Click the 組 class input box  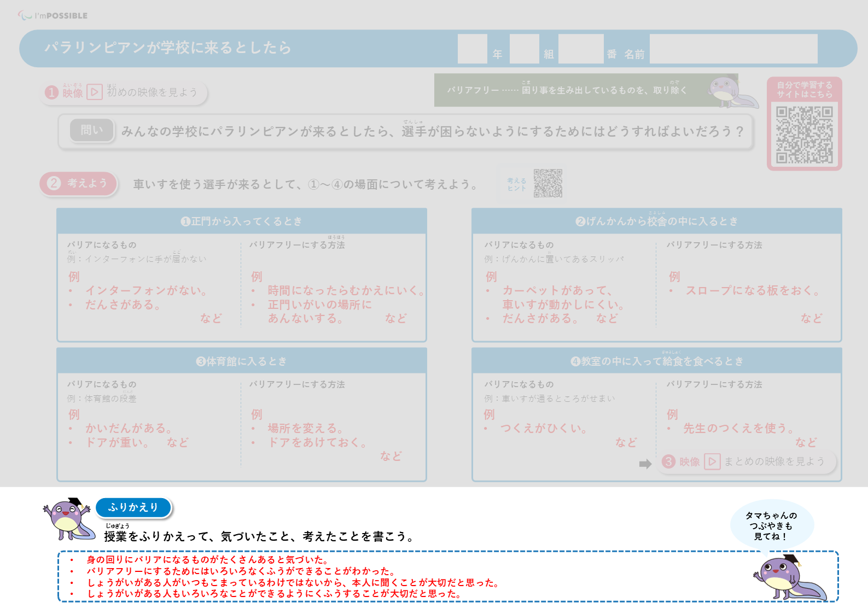pos(524,49)
